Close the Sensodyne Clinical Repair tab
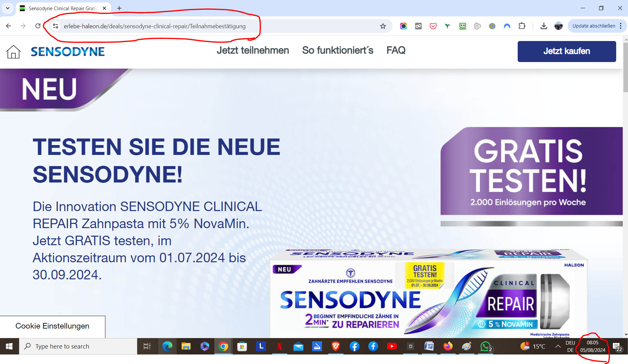628x364 pixels. coord(104,8)
